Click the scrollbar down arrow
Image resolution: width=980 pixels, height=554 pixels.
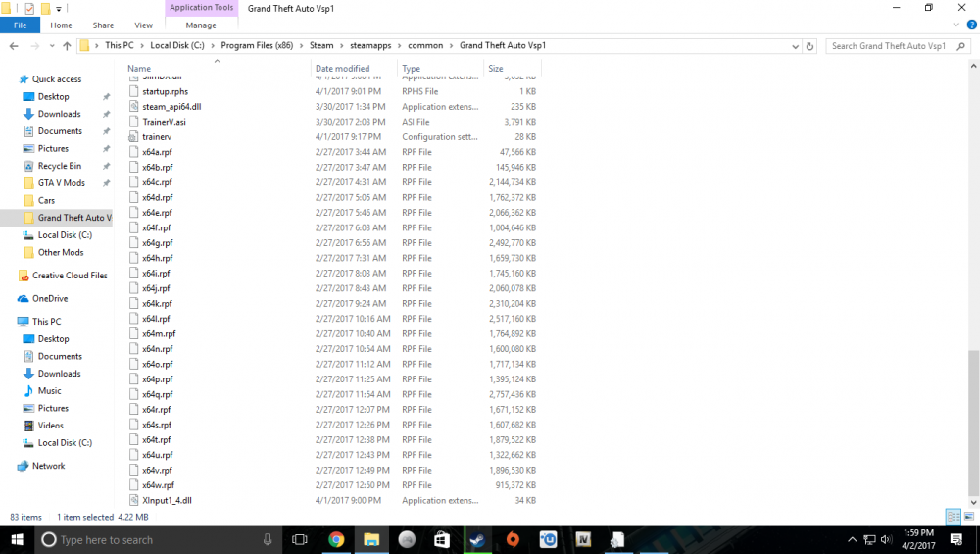(x=974, y=502)
